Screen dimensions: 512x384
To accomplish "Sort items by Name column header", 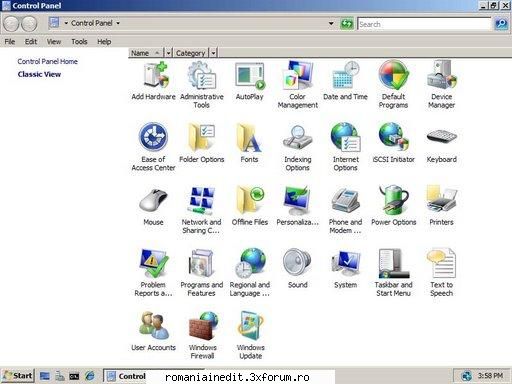I will 146,53.
